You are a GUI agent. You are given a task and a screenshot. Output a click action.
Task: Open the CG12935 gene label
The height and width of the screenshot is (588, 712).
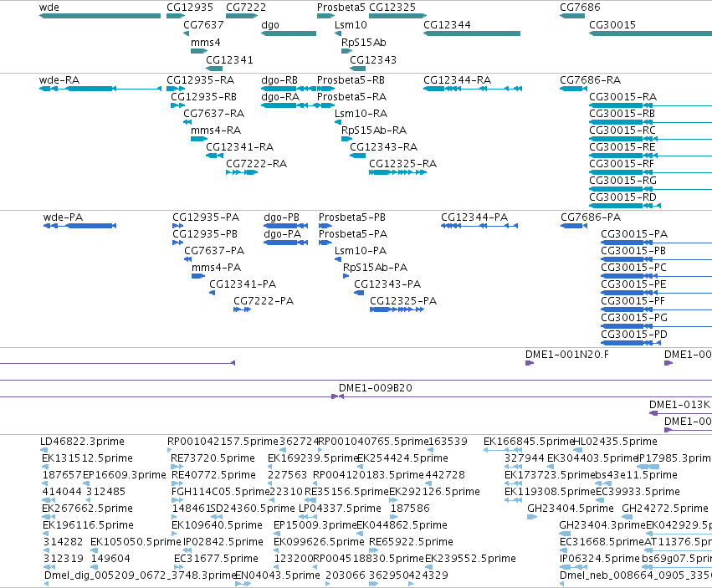(190, 8)
